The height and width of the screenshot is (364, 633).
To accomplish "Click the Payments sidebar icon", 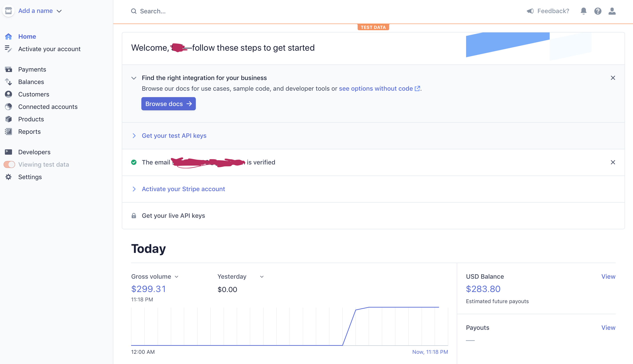I will 8,69.
